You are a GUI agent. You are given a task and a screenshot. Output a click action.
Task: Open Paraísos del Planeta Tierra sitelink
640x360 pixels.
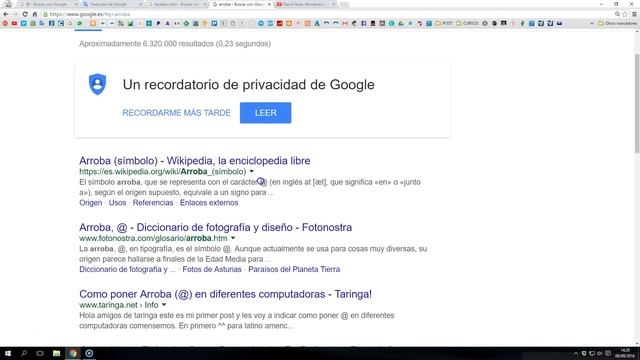click(x=294, y=269)
